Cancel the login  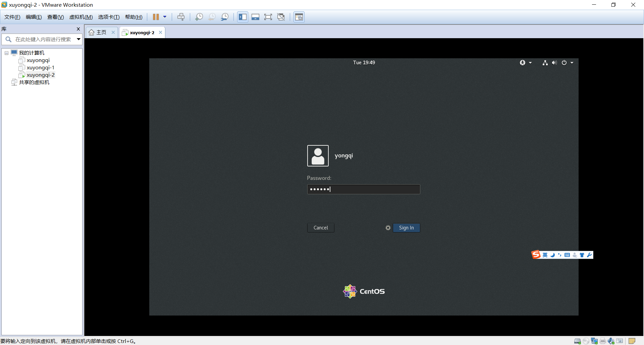tap(321, 228)
